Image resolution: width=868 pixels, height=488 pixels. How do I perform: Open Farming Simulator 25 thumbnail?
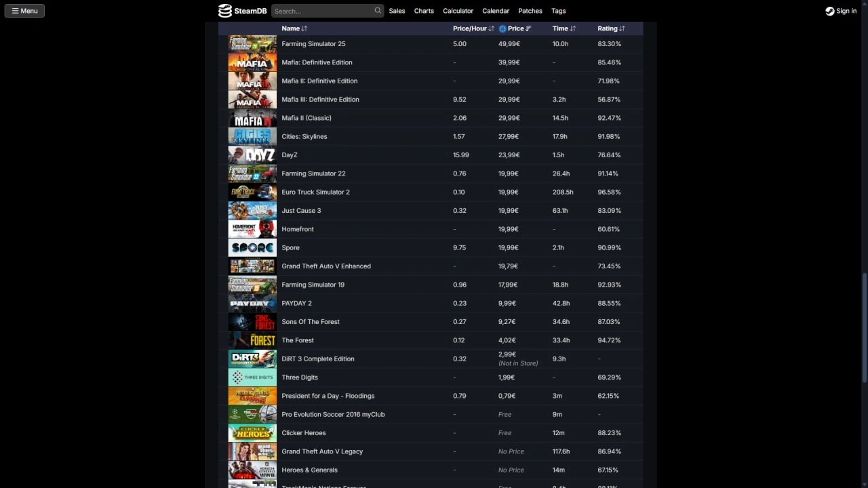point(252,44)
